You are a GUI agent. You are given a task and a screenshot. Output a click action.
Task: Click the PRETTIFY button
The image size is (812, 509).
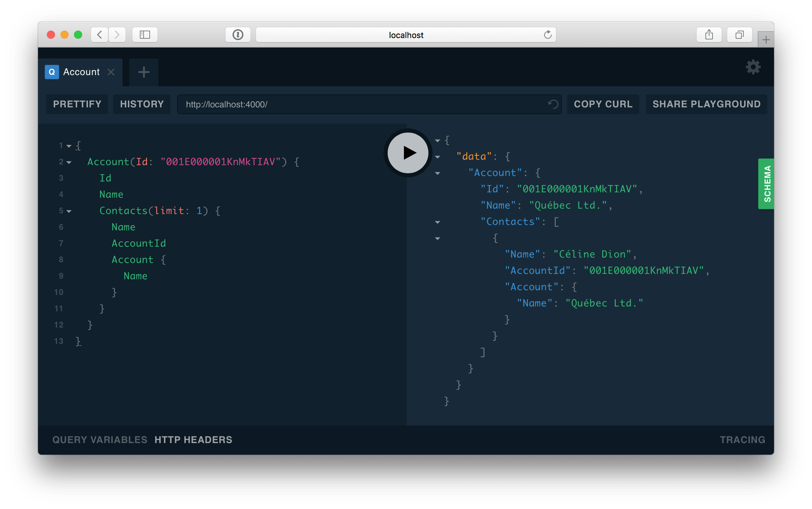(77, 104)
